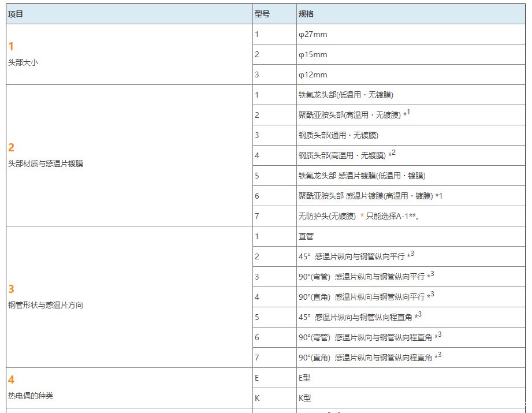Click the orange asterisk in 无防护头 row

pos(362,217)
